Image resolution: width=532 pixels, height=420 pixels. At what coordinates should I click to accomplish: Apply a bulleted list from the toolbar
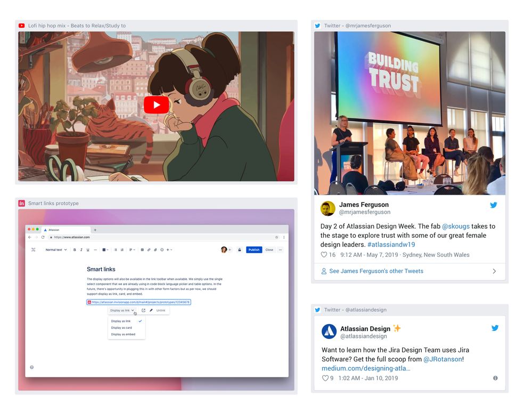[x=116, y=249]
